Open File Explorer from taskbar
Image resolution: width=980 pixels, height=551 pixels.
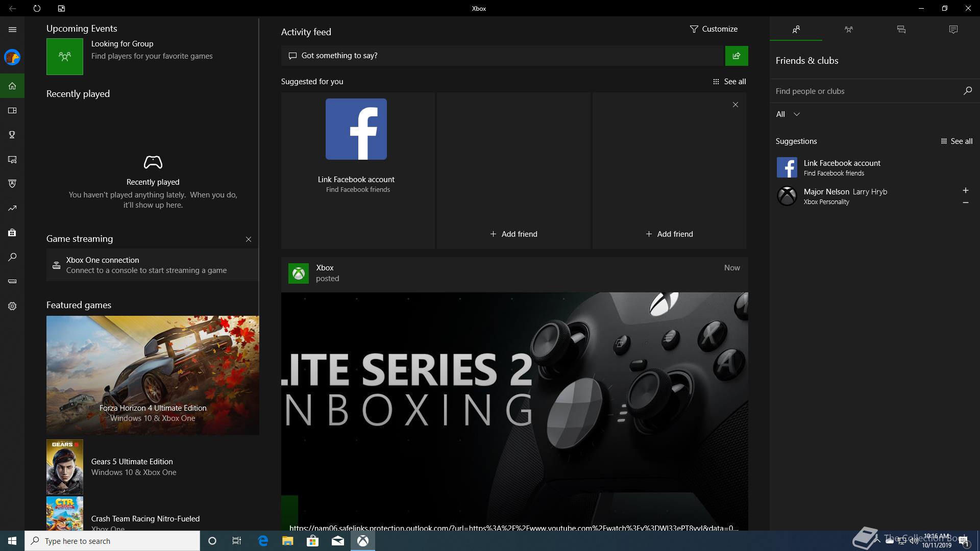pos(287,541)
